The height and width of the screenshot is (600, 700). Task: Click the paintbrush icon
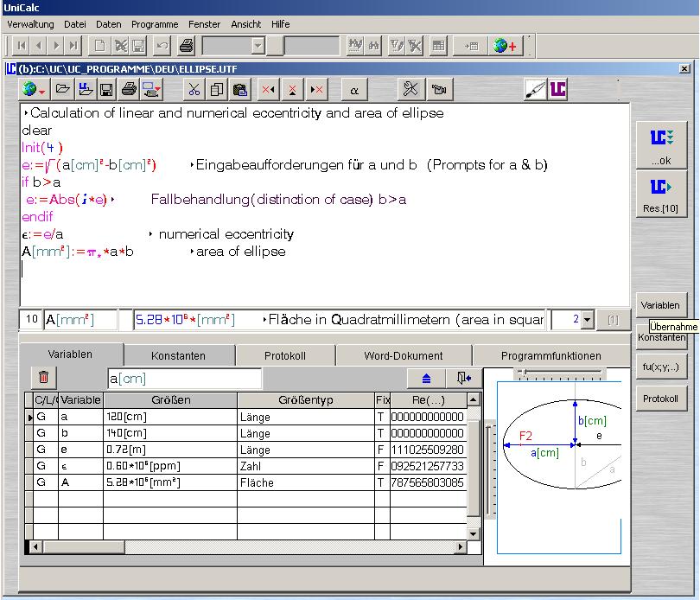tap(535, 89)
